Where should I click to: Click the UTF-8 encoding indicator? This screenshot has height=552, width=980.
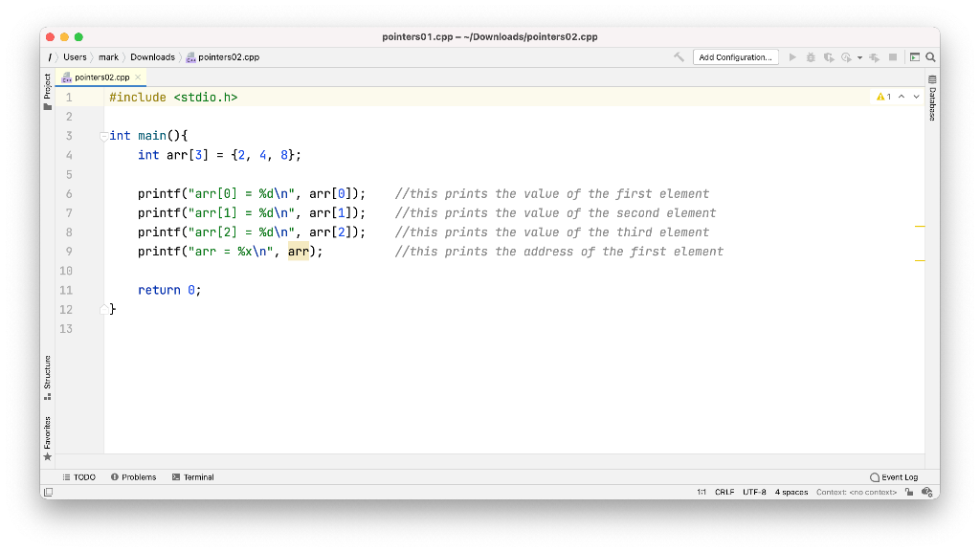click(752, 492)
